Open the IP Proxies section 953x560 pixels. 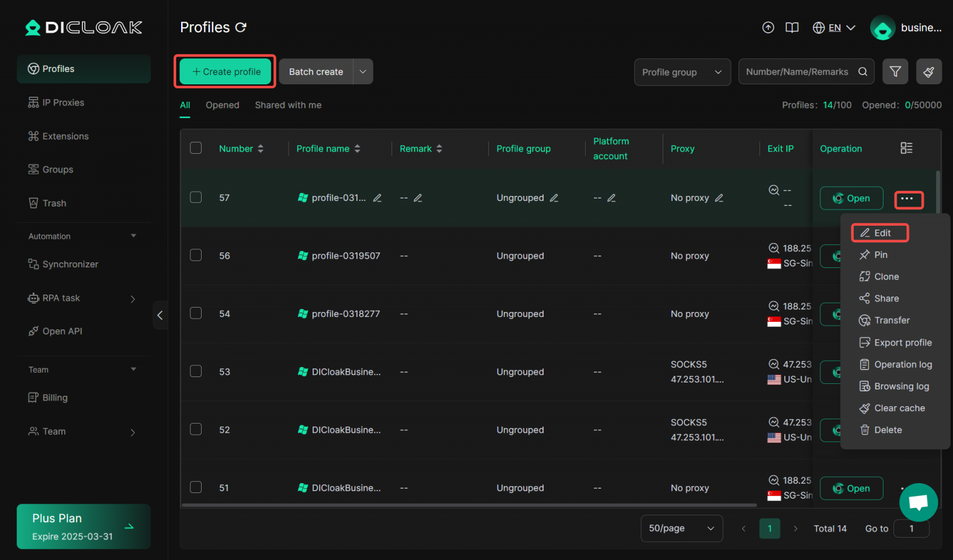pyautogui.click(x=64, y=102)
